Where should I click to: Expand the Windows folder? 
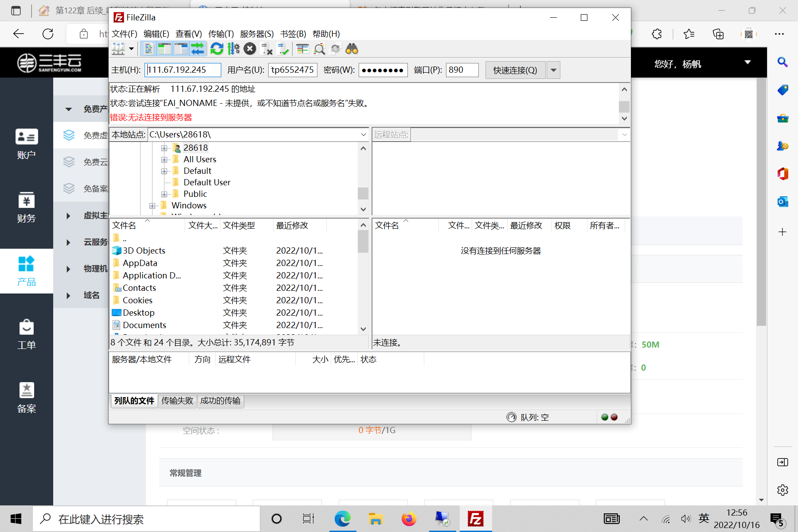click(152, 206)
